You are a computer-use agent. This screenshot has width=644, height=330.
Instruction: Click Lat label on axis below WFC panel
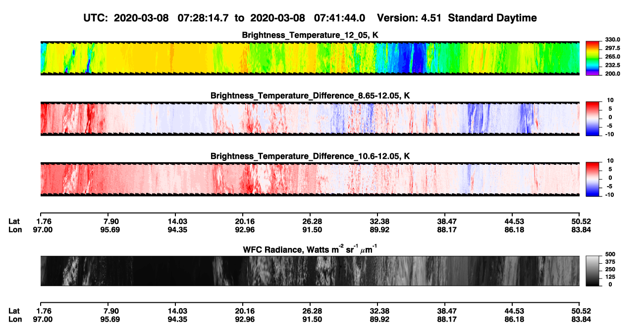pos(14,311)
